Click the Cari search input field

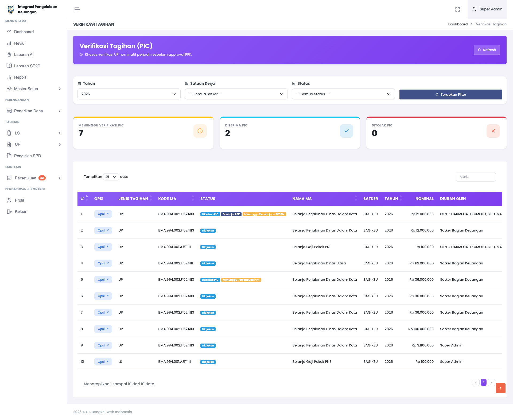(476, 177)
